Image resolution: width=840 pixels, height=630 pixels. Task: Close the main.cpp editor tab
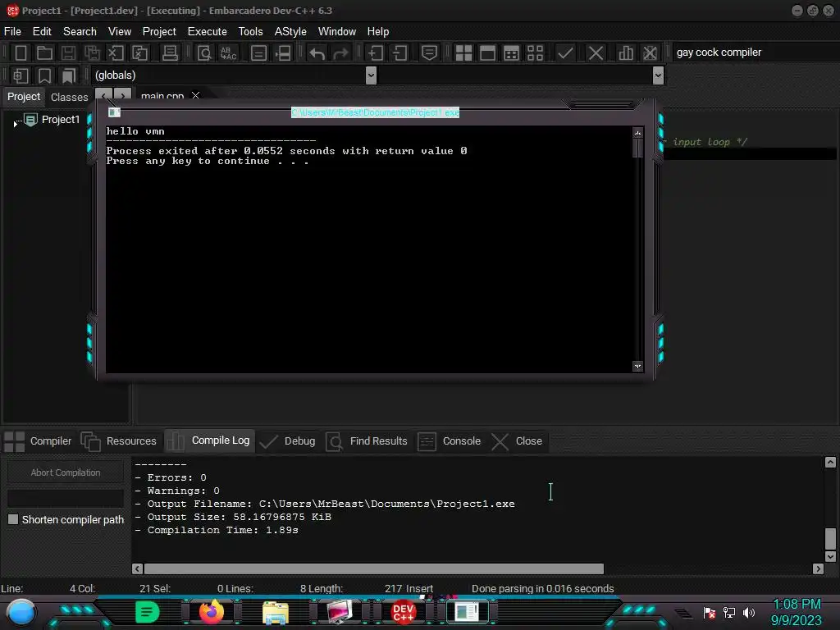[195, 95]
